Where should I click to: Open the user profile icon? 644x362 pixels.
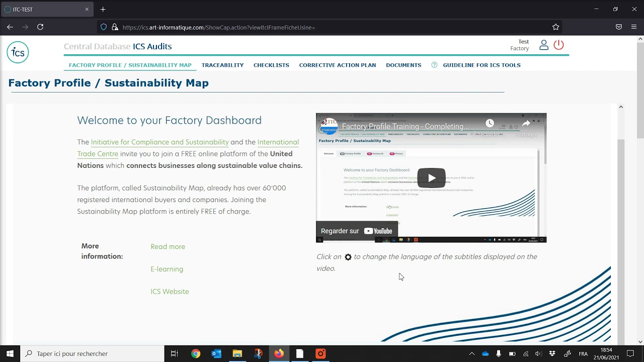[x=544, y=45]
